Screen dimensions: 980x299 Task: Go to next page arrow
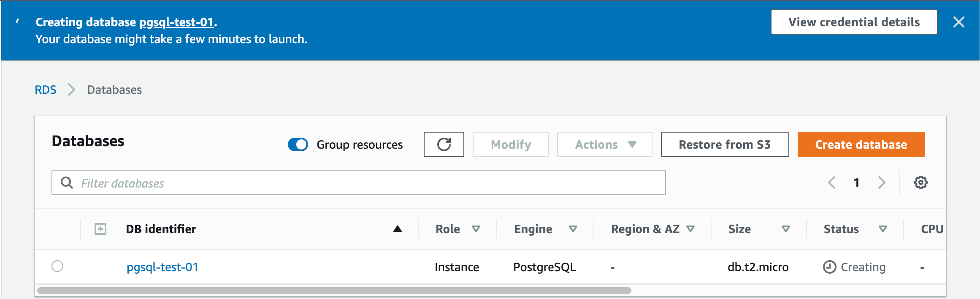882,182
